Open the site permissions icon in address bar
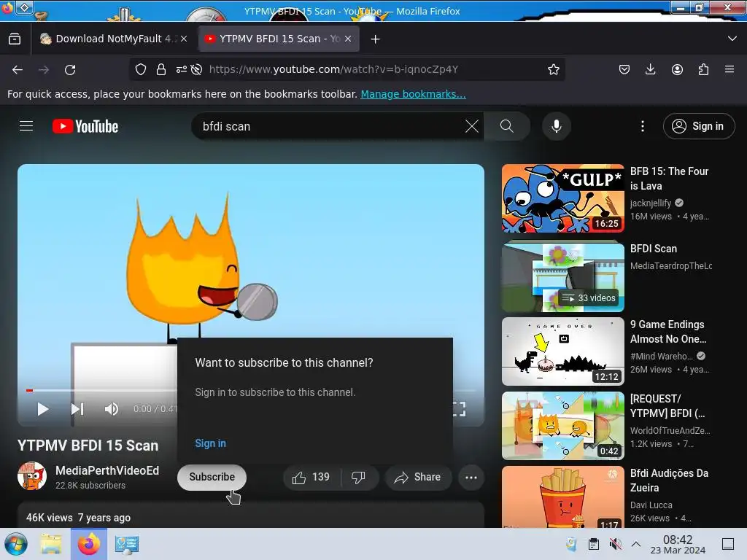Viewport: 747px width, 560px height. [181, 69]
